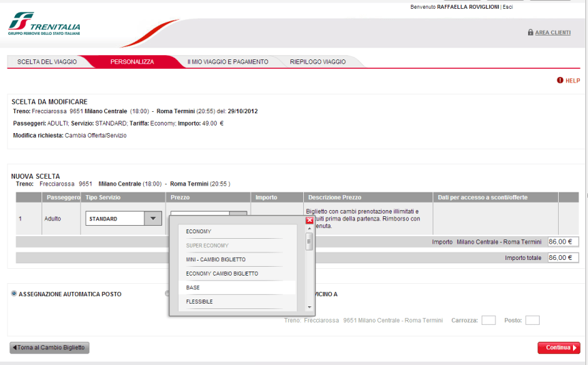
Task: Click the Carrozza input field
Action: [x=488, y=320]
